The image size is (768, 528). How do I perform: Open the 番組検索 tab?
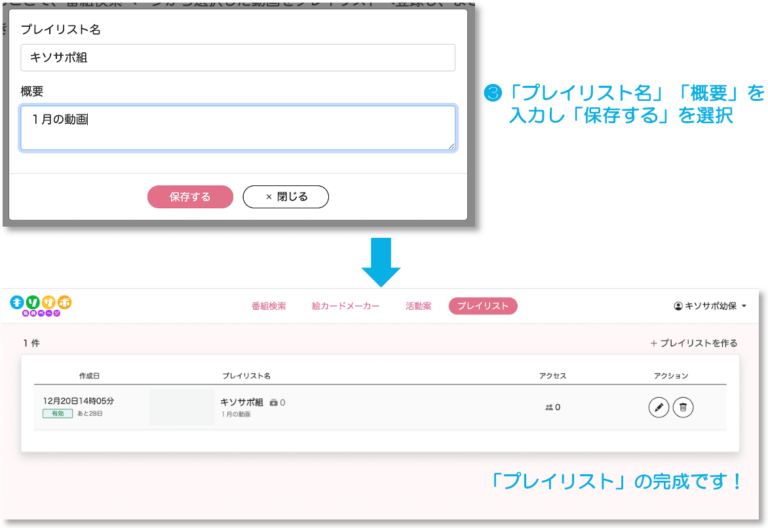tap(268, 306)
